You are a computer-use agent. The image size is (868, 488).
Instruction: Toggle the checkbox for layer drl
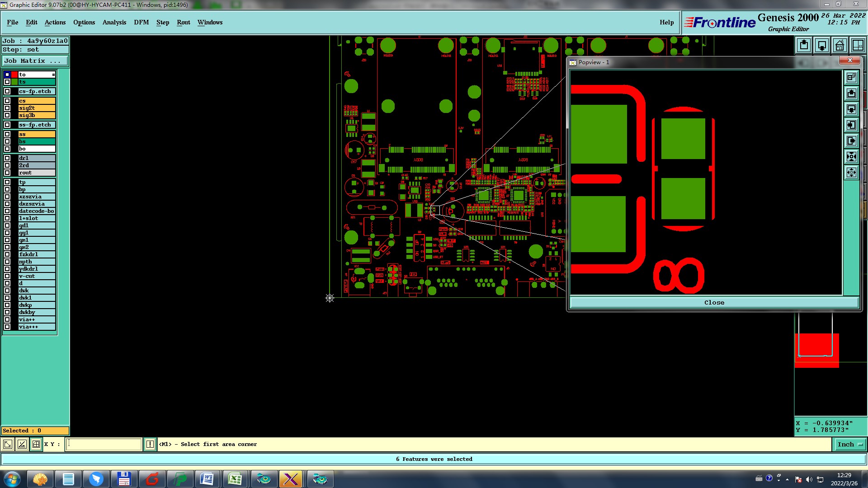tap(7, 158)
